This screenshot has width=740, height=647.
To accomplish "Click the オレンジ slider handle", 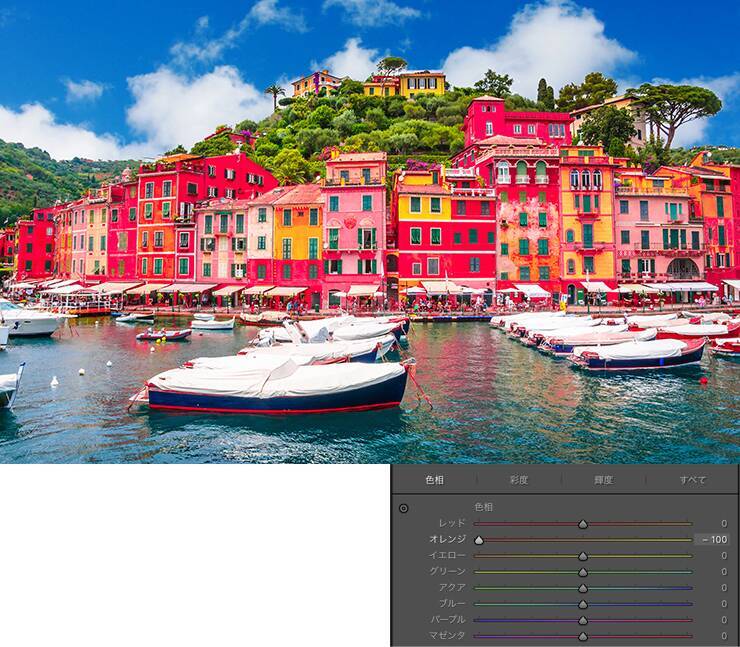I will [479, 540].
